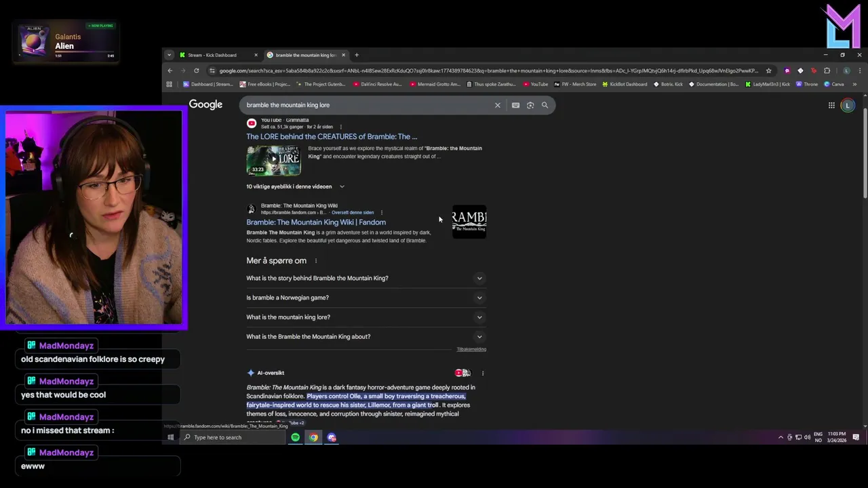Expand '10 viktige øyeblikk i denne videoen'

click(296, 186)
